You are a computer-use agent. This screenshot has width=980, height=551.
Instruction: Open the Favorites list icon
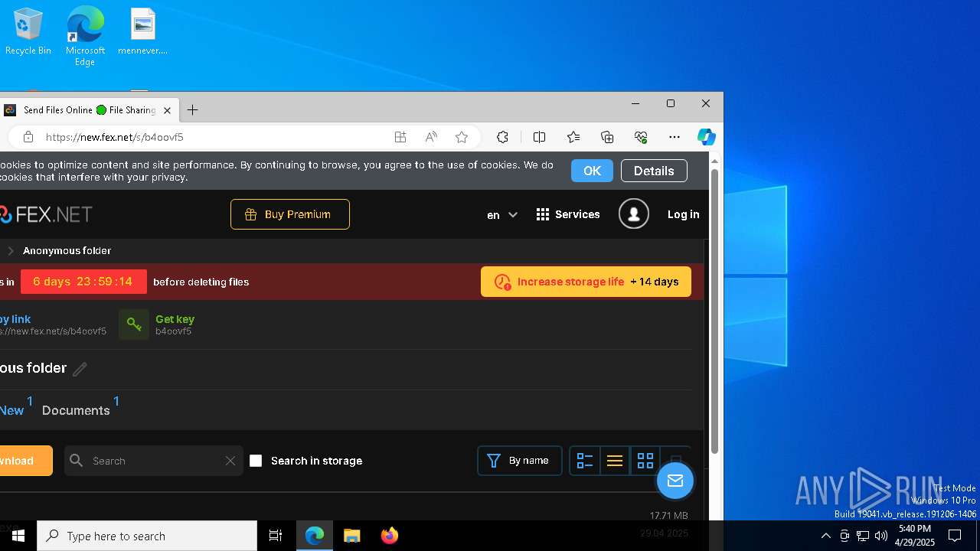tap(573, 137)
